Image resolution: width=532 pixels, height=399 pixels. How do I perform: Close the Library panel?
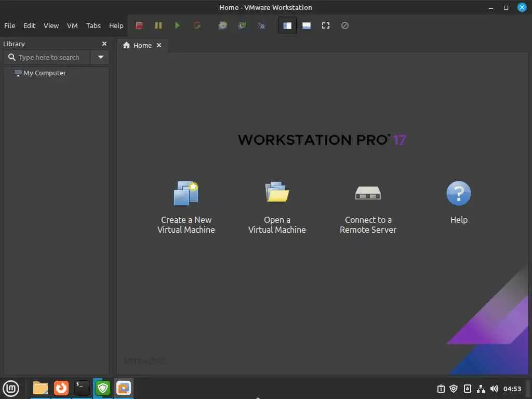104,44
